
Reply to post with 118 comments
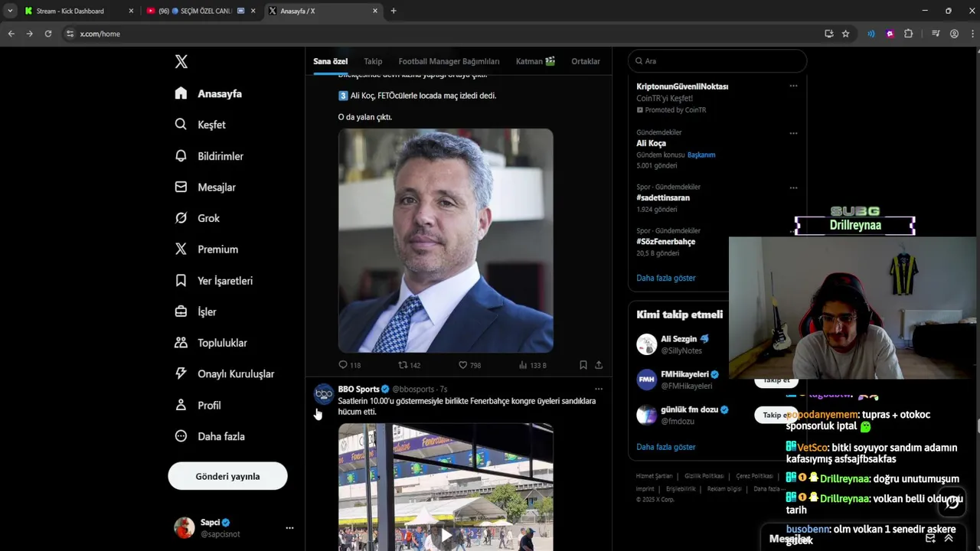349,365
